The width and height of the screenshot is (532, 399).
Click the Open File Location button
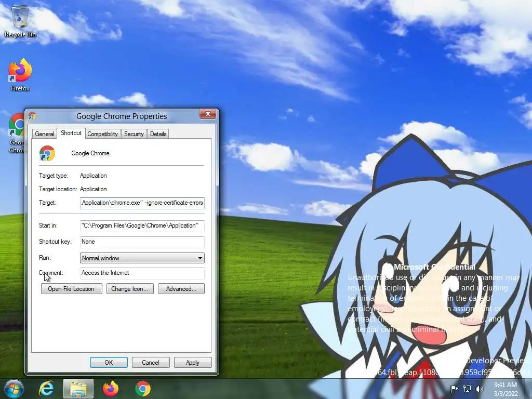[x=71, y=289]
